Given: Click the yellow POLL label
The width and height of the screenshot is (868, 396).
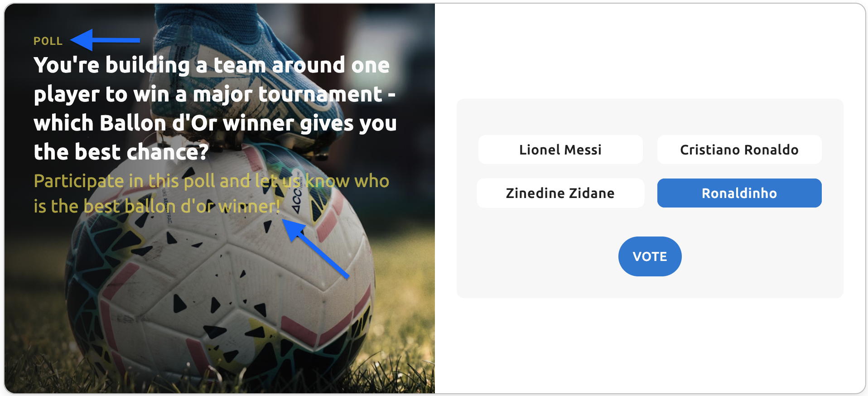Looking at the screenshot, I should [48, 41].
